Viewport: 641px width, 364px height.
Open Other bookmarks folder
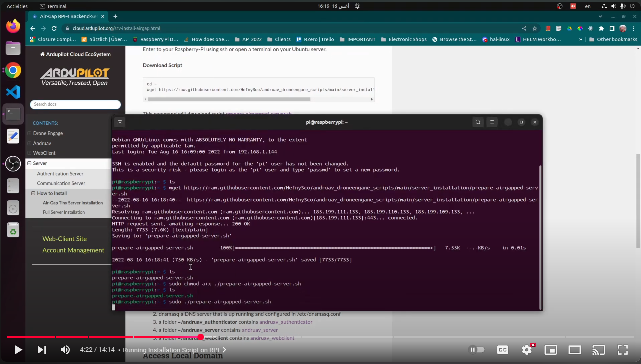pyautogui.click(x=613, y=39)
